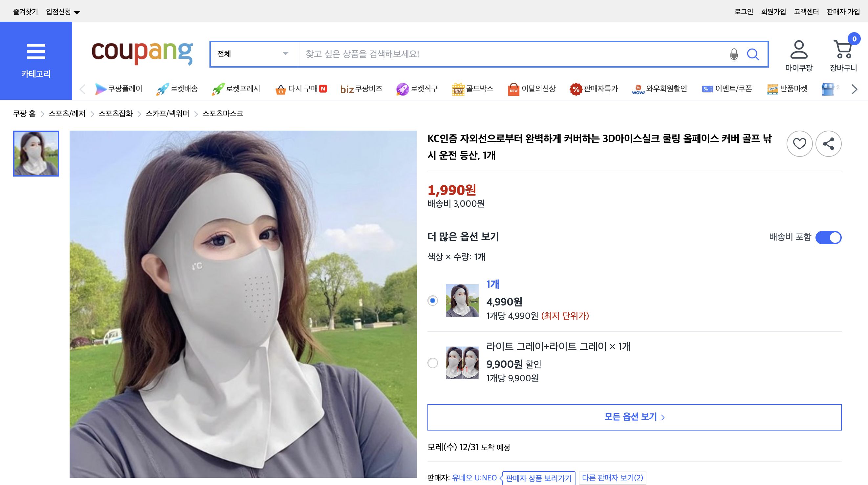The width and height of the screenshot is (868, 485).
Task: Click the right chevron to see more nav items
Action: point(854,89)
